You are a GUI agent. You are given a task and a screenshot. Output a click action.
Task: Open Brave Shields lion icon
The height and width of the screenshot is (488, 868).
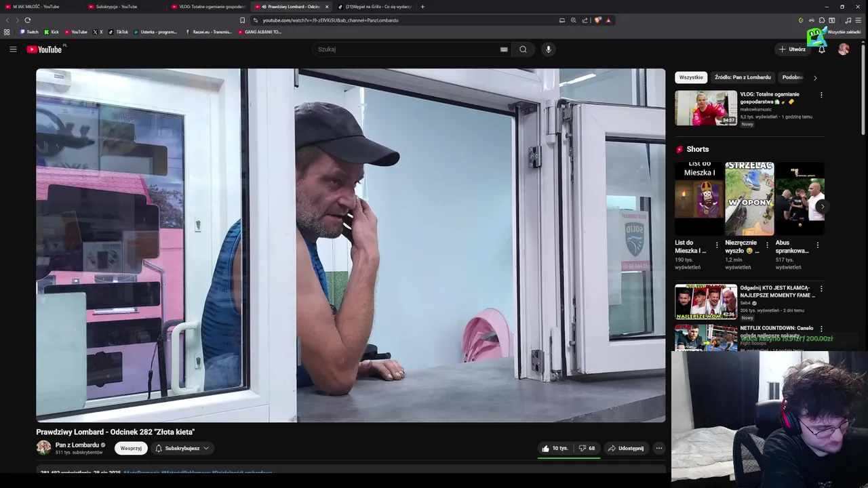pos(597,20)
